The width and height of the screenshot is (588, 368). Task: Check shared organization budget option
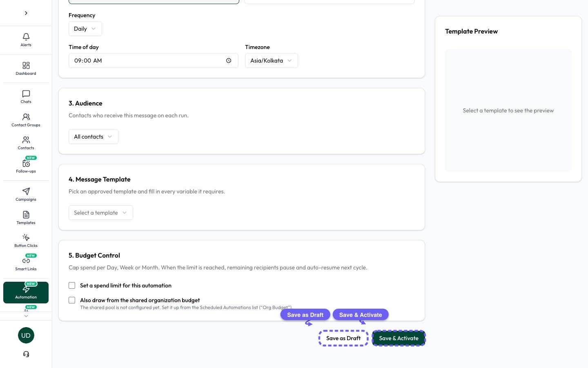(x=72, y=300)
